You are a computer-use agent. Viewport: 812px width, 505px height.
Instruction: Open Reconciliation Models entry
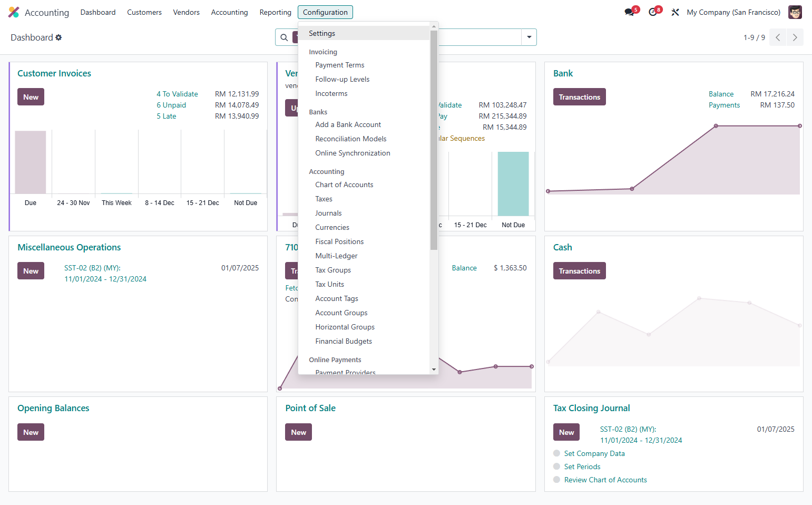point(364,139)
